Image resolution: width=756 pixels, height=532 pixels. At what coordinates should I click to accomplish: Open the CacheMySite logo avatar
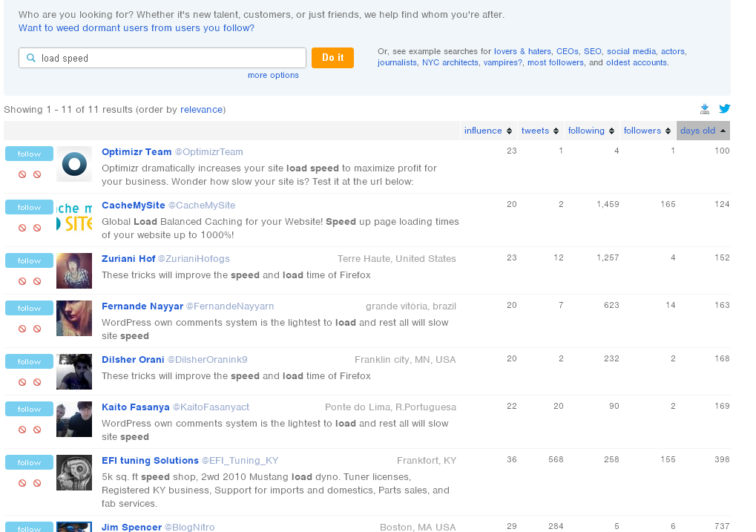[x=74, y=217]
